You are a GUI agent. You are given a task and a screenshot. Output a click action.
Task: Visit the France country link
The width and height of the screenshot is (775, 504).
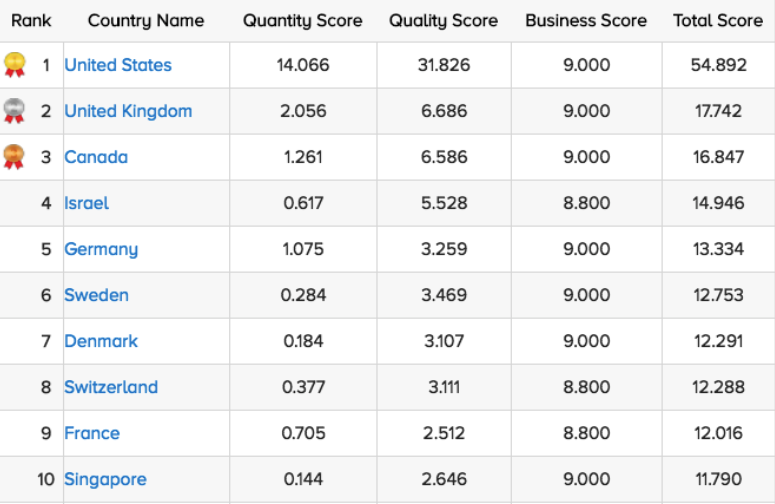pyautogui.click(x=92, y=433)
